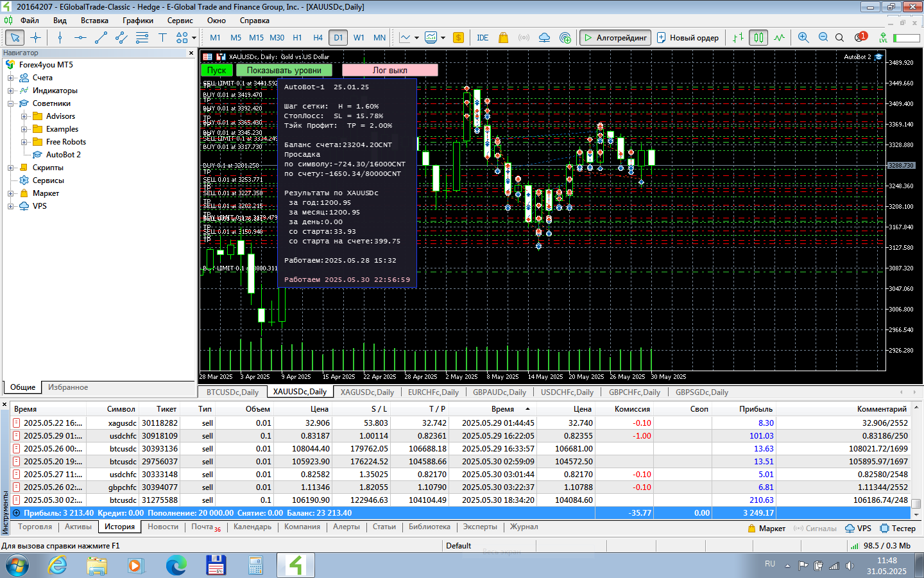
Task: Expand the Free Robots folder
Action: 24,142
